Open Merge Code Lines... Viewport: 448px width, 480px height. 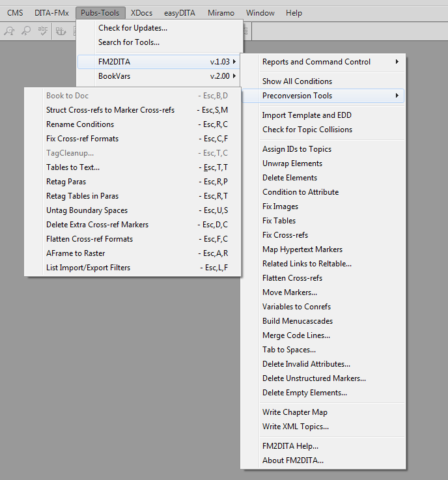coord(323,335)
